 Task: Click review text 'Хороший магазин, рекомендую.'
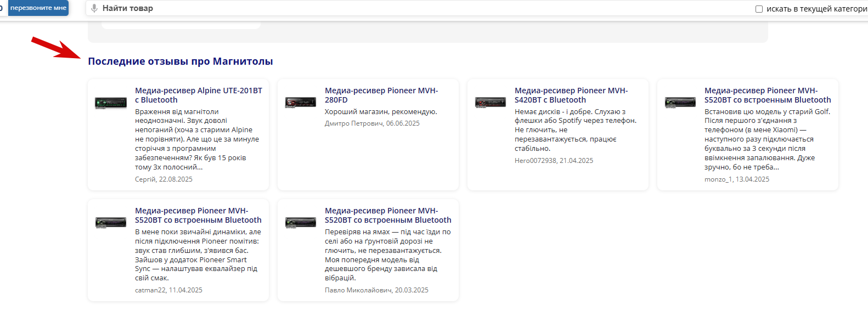pyautogui.click(x=381, y=111)
